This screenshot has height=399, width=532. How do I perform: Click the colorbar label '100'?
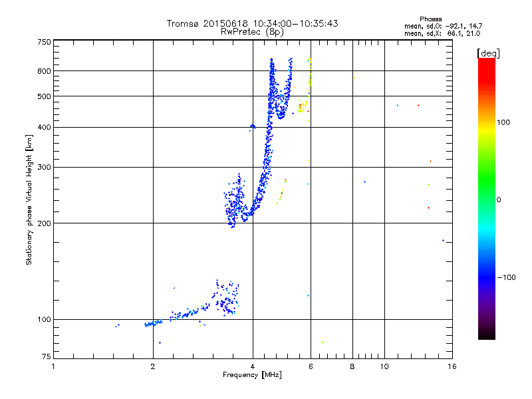[x=503, y=122]
